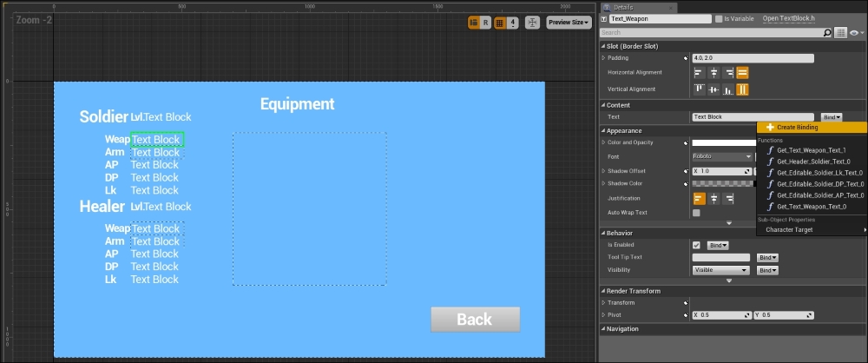Edit the Content Text field

click(x=753, y=117)
